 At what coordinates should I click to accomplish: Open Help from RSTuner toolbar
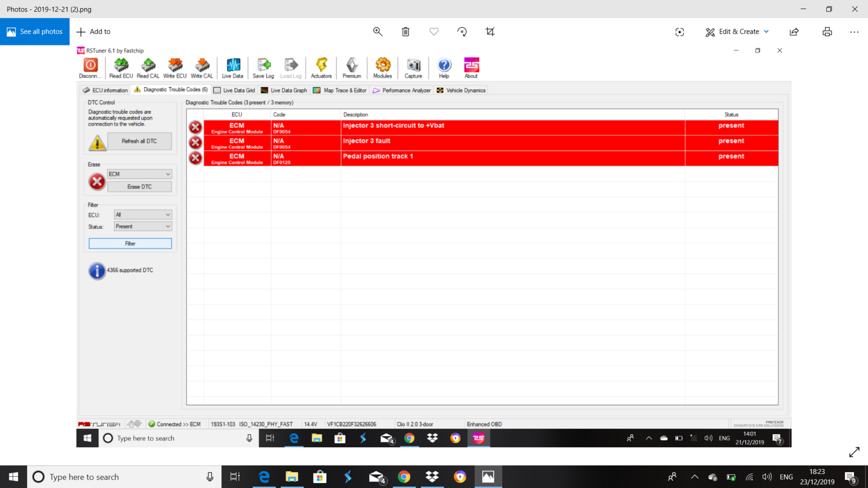pyautogui.click(x=444, y=68)
